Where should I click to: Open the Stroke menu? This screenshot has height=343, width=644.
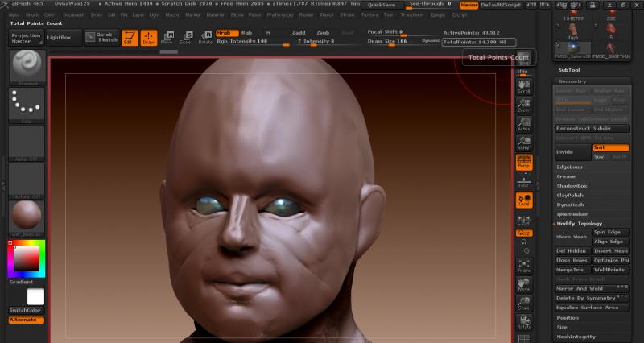(x=347, y=14)
